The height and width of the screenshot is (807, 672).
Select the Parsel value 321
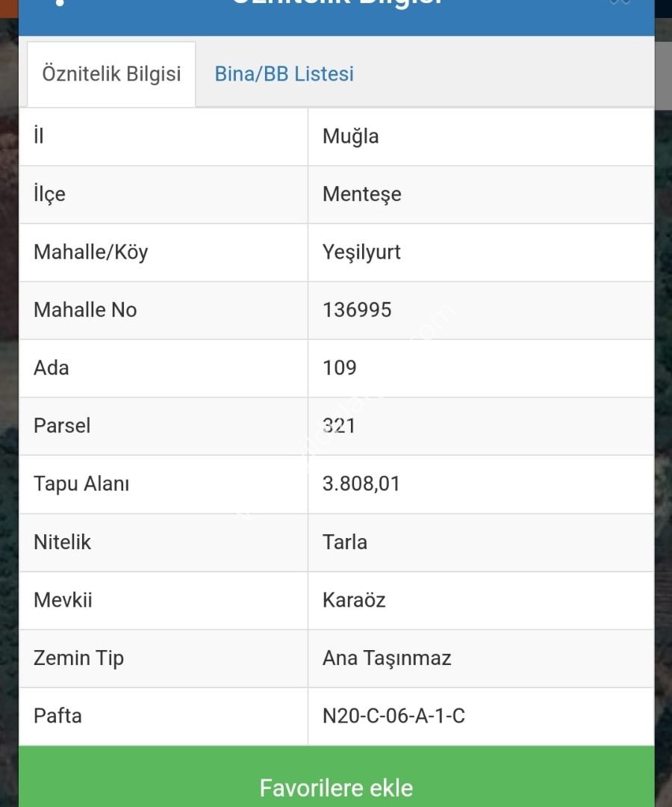click(x=339, y=426)
